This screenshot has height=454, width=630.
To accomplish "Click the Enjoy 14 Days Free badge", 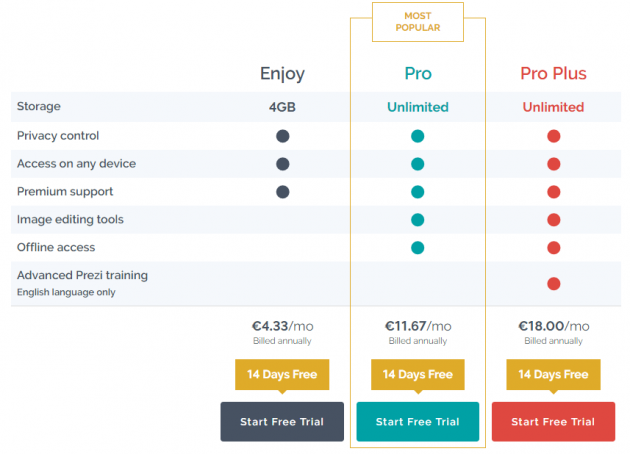I will (x=282, y=375).
